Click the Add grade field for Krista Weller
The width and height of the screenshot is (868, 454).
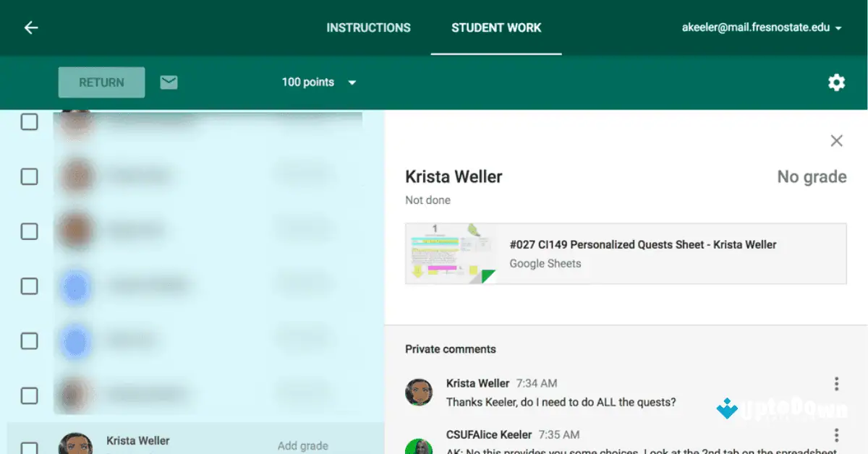click(x=302, y=445)
